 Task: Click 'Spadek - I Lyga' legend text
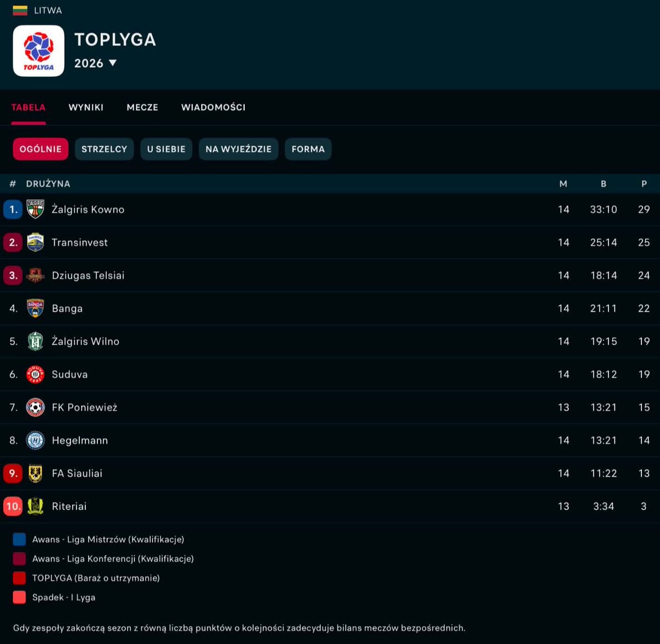(64, 597)
